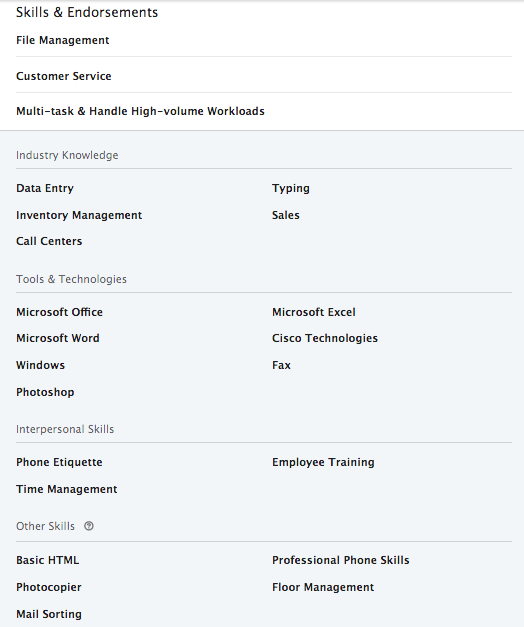The image size is (524, 627).
Task: Click the Tools & Technologies section label
Action: [x=71, y=279]
